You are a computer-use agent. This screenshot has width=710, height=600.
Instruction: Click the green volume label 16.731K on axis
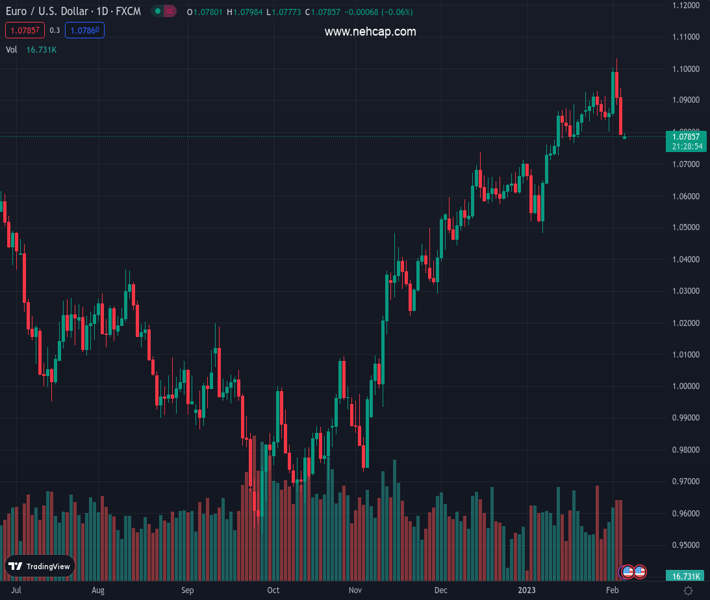[x=685, y=576]
